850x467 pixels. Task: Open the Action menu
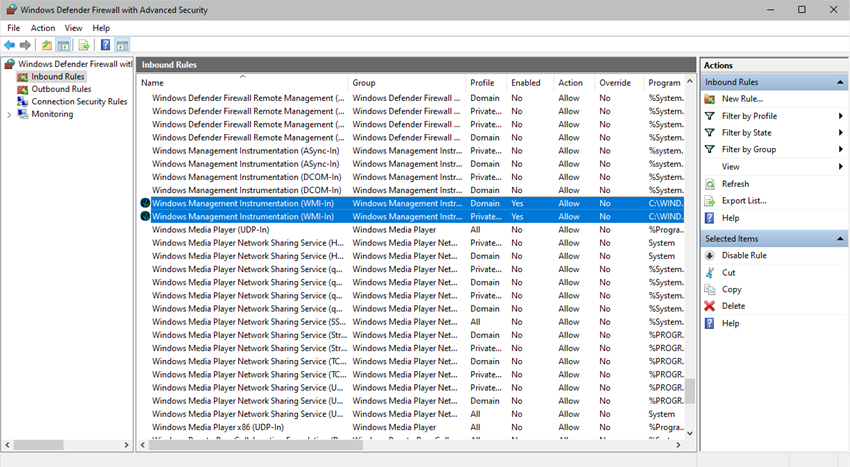pyautogui.click(x=43, y=28)
